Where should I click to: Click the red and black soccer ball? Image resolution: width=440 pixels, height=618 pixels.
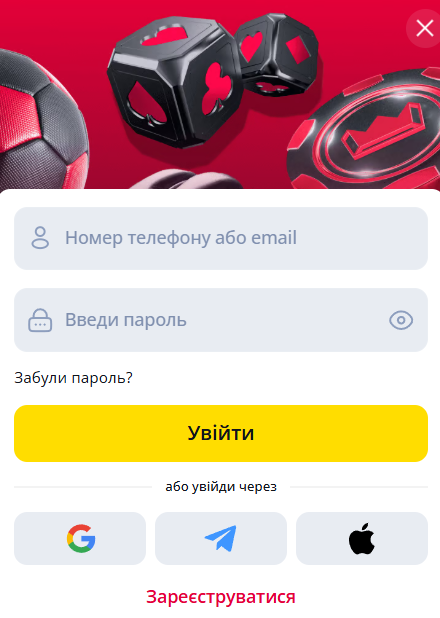tap(41, 120)
